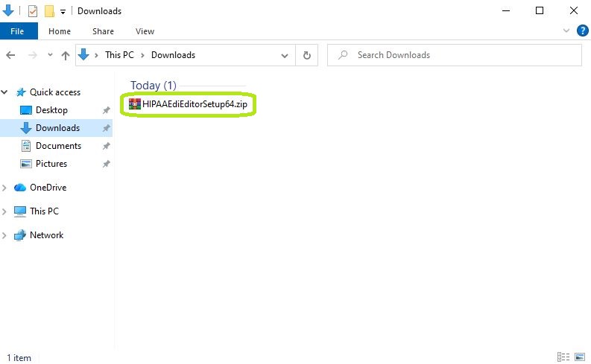Expand the This PC tree node
Viewport: 591px width, 364px height.
click(x=4, y=211)
